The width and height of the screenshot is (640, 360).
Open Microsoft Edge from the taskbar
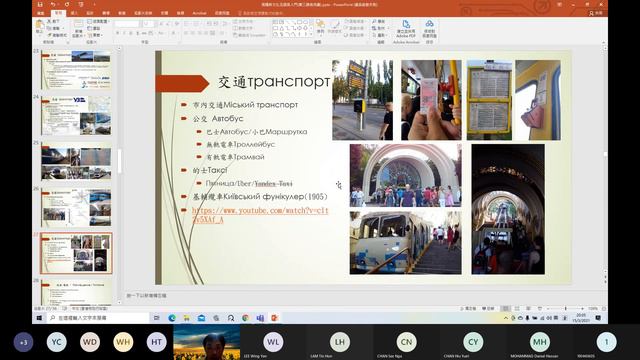(x=172, y=318)
